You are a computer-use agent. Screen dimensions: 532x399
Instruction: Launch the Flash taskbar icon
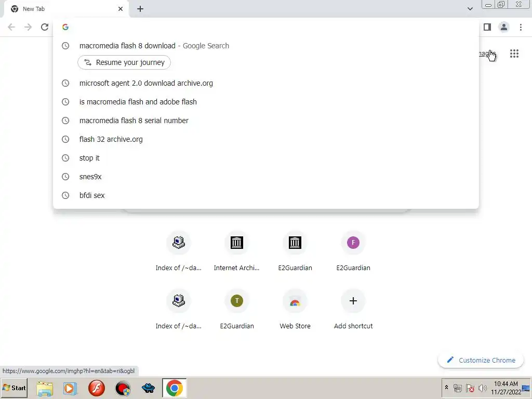pyautogui.click(x=97, y=388)
